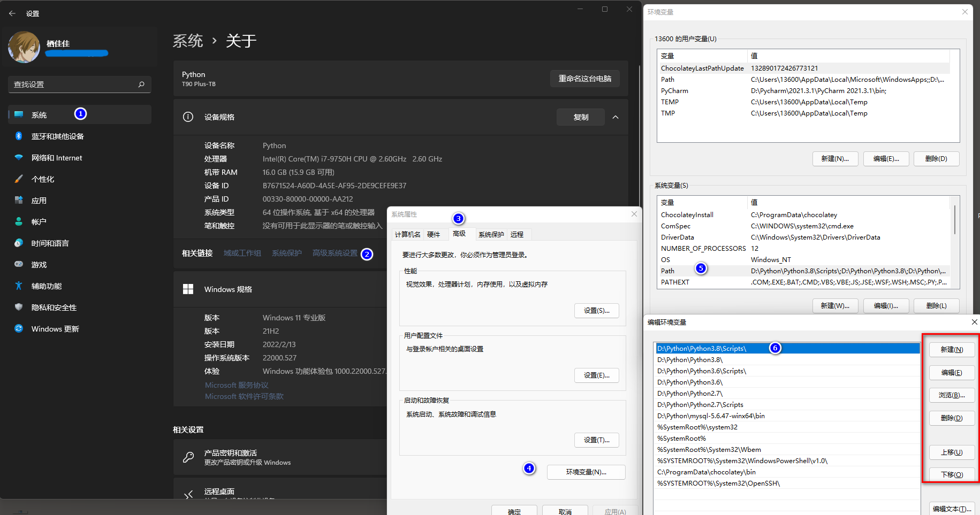This screenshot has width=980, height=515.
Task: Switch to 系统保护 tab in 系统属性
Action: [491, 234]
